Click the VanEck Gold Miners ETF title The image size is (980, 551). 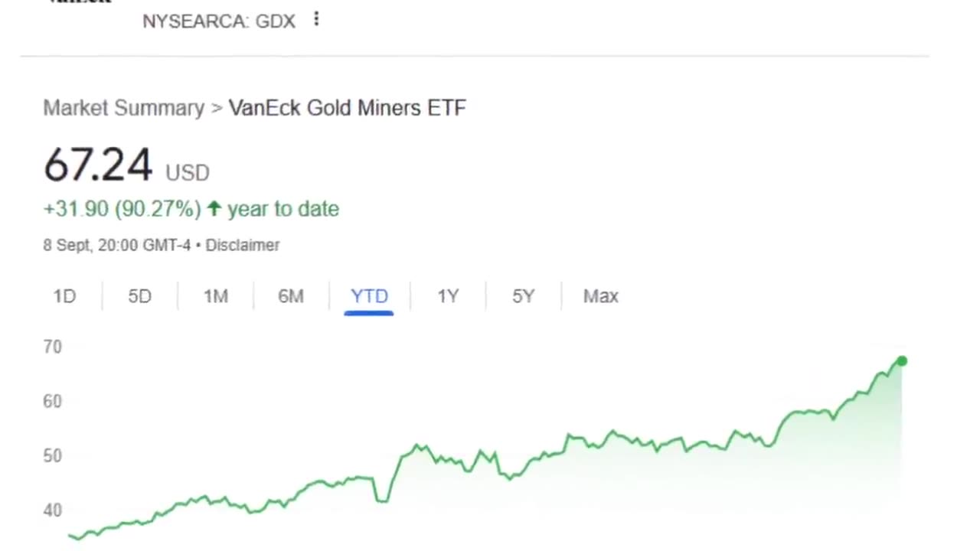[347, 108]
